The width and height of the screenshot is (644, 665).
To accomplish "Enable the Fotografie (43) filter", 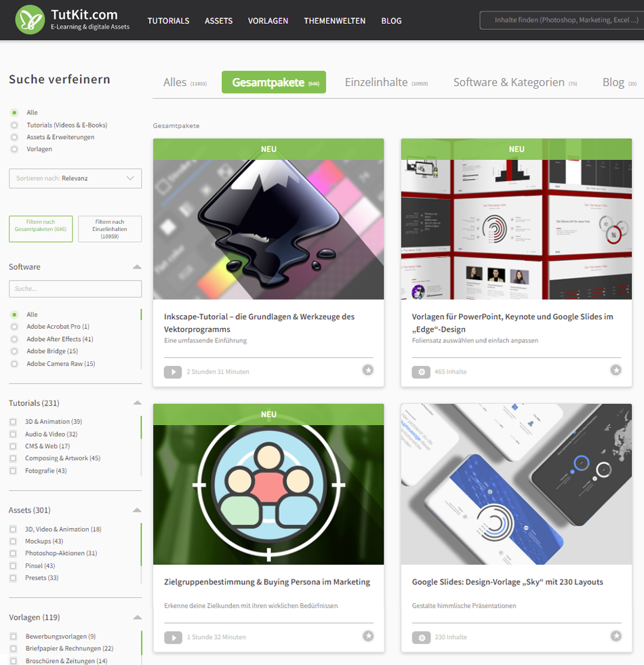I will 13,470.
